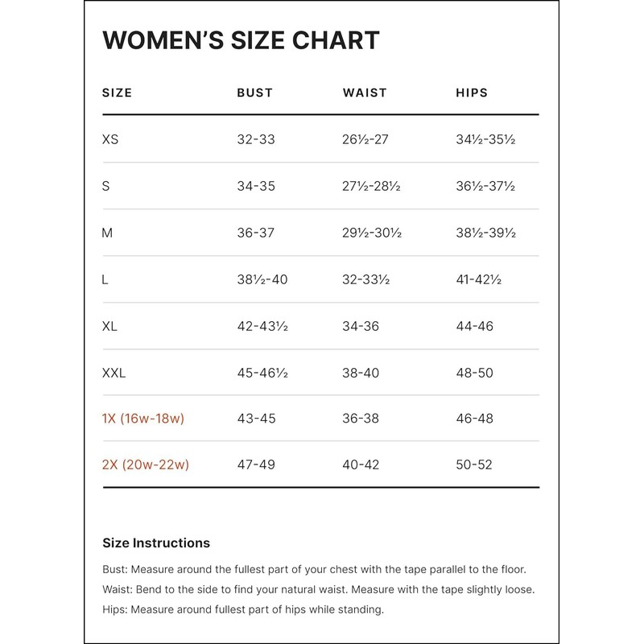
Task: Click hips measurement 50-52 for 2X
Action: 474,464
